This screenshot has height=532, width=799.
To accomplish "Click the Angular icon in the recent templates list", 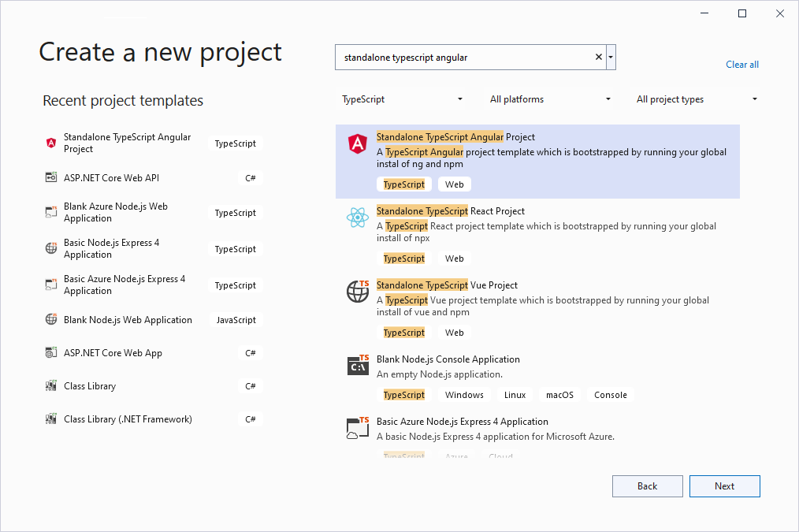I will 51,143.
